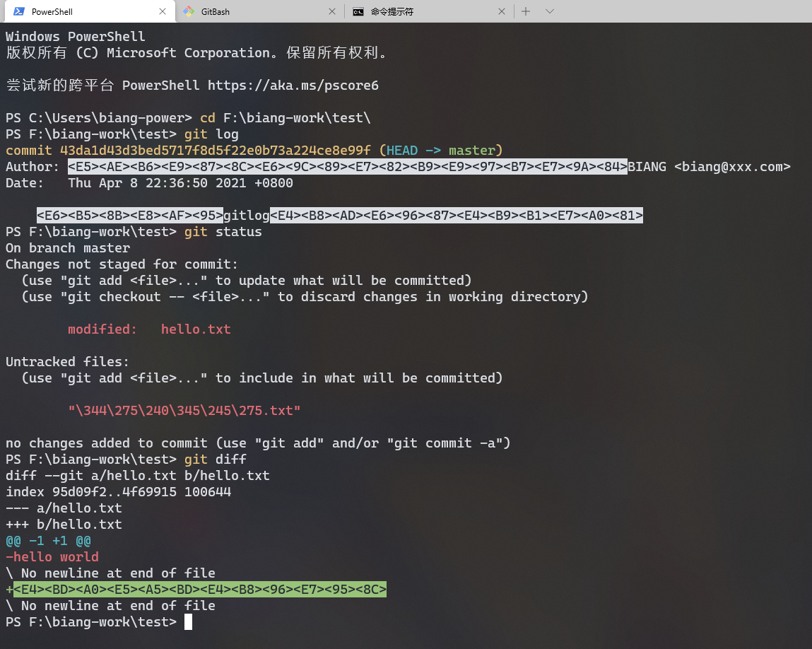Screen dimensions: 812x649
Task: Click the red "modified: hello.txt" line
Action: [x=149, y=329]
